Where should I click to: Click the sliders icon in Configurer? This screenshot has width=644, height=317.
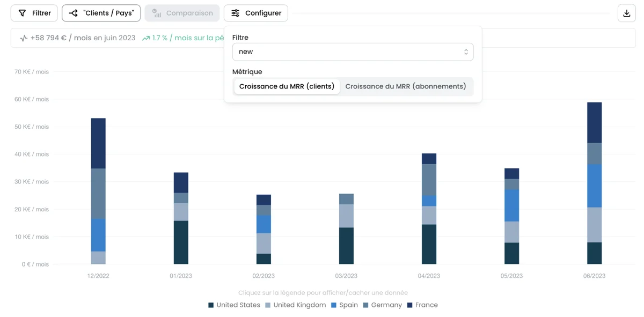[236, 13]
